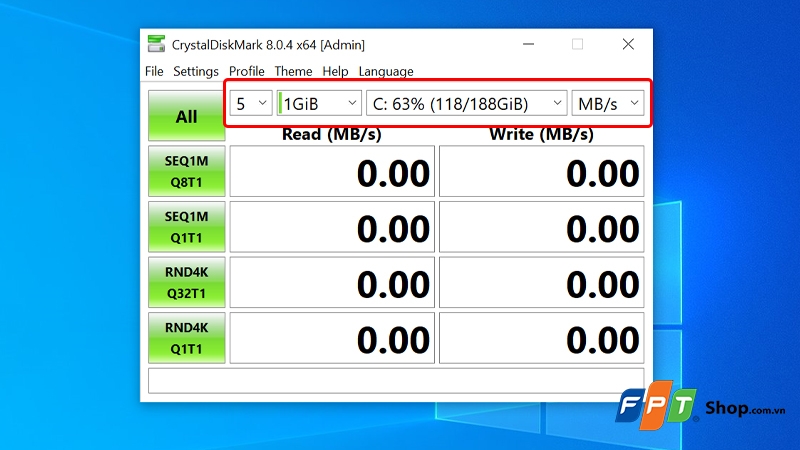The width and height of the screenshot is (800, 450).
Task: Run the RND4K Q32T1 test
Action: click(x=187, y=283)
